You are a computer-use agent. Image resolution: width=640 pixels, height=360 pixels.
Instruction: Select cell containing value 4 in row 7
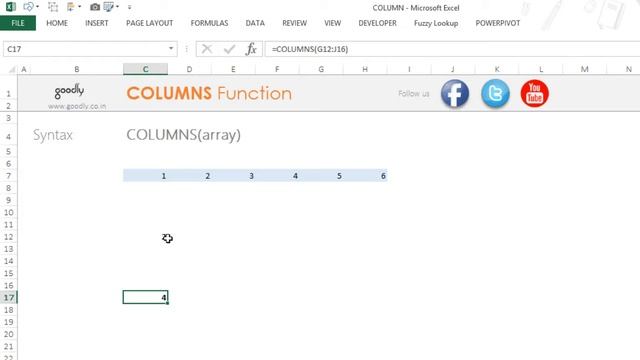tap(277, 176)
